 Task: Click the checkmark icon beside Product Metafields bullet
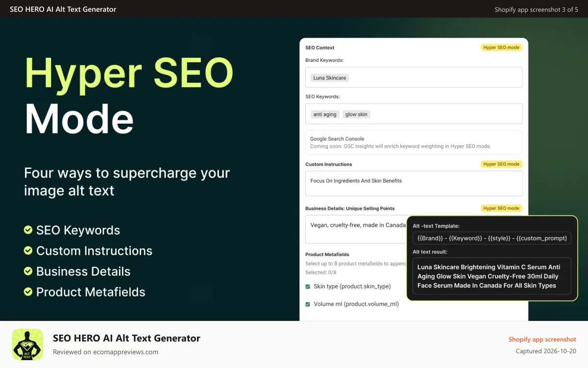28,291
